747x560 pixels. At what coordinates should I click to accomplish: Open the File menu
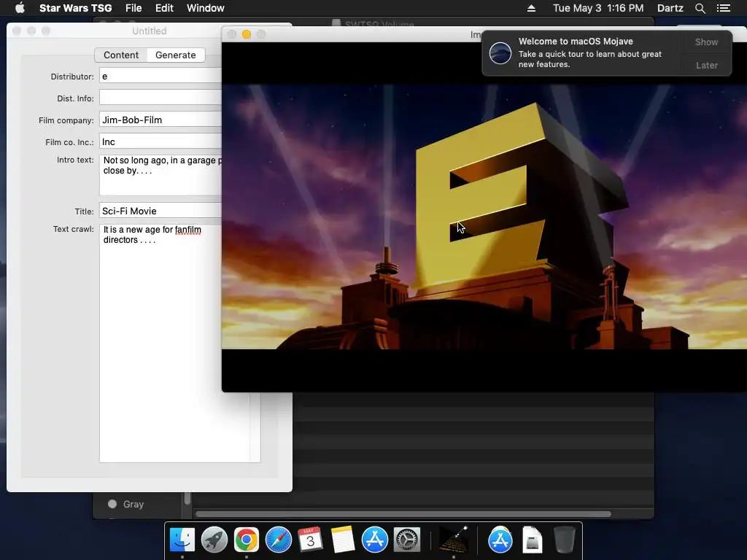pos(133,8)
